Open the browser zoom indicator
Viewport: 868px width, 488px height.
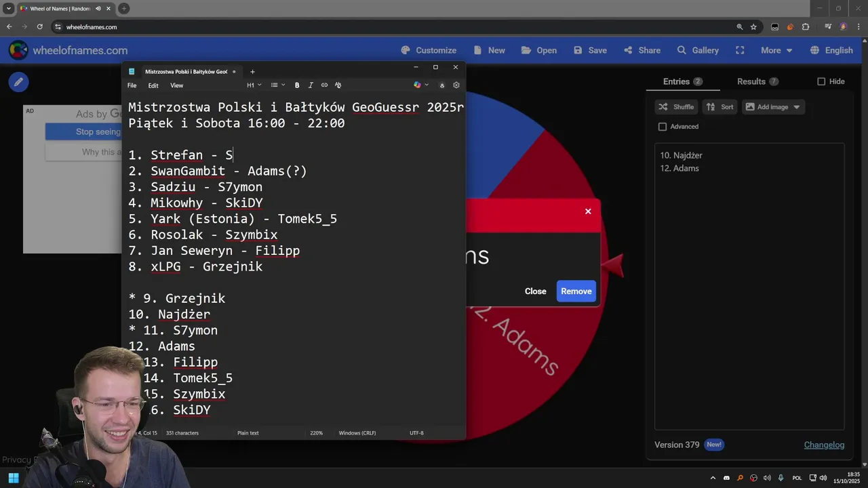[x=739, y=27]
